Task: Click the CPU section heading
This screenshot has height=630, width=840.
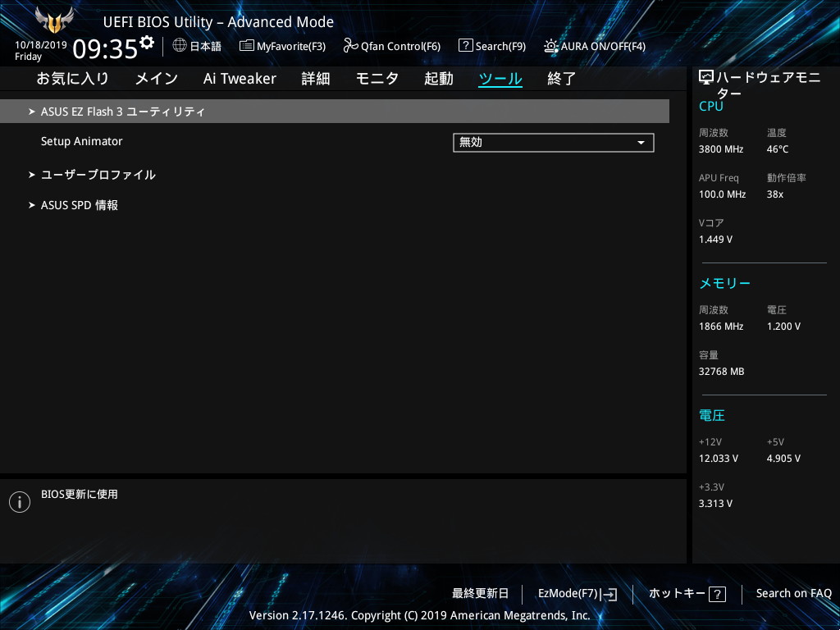Action: point(711,106)
